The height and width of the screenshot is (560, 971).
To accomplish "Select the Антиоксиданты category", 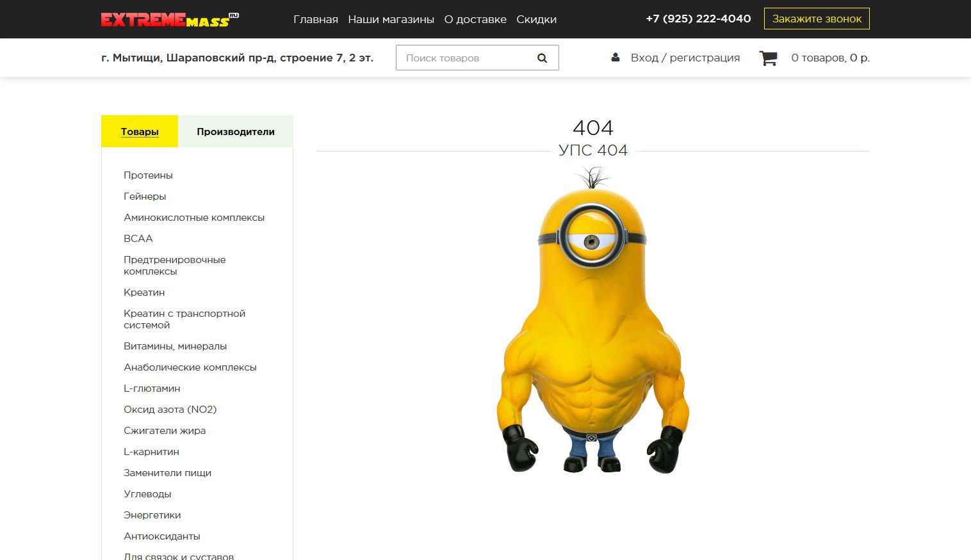I will (162, 536).
